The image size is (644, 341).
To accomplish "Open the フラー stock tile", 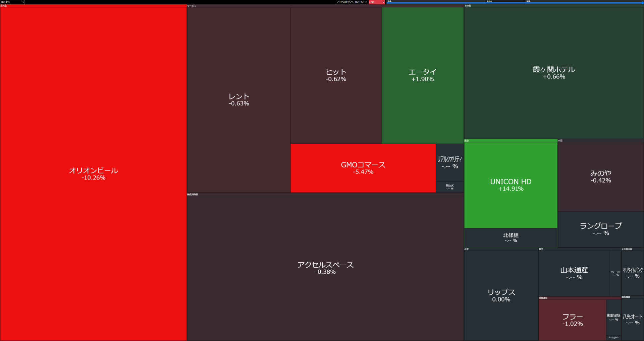I will 572,320.
